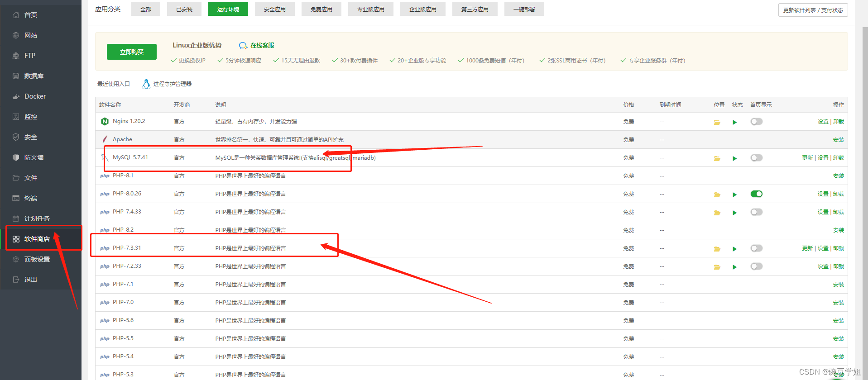The width and height of the screenshot is (868, 380).
Task: Open the 专业版应用 tab
Action: tap(371, 9)
